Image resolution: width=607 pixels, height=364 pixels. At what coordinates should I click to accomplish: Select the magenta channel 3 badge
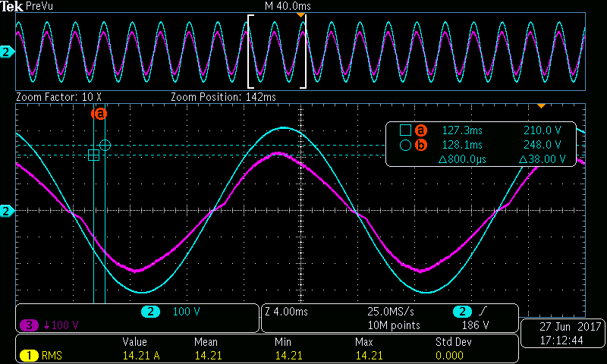[29, 325]
